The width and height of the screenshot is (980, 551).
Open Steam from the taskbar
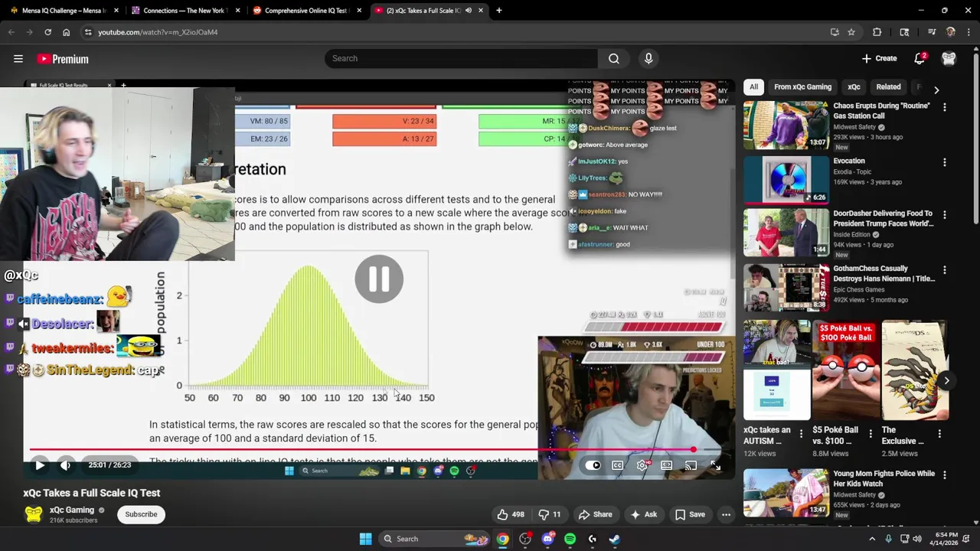tap(614, 539)
